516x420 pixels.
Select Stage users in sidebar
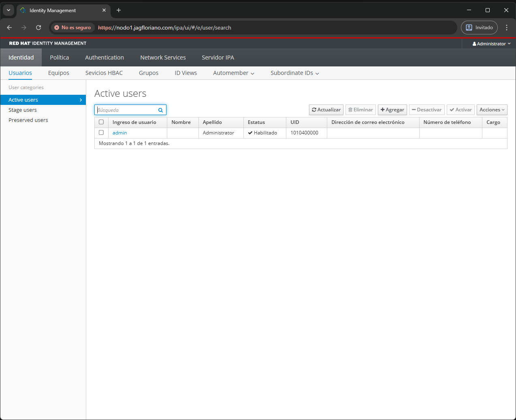click(x=23, y=110)
